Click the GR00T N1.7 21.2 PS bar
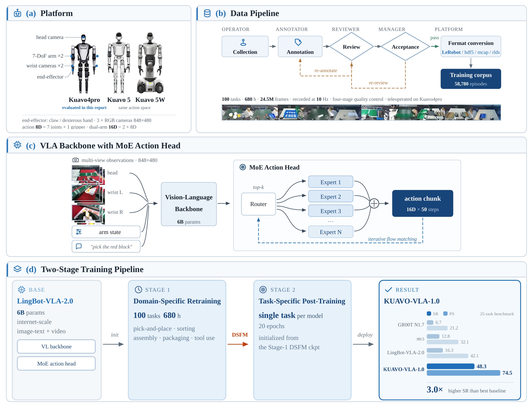532x404 pixels. (437, 328)
